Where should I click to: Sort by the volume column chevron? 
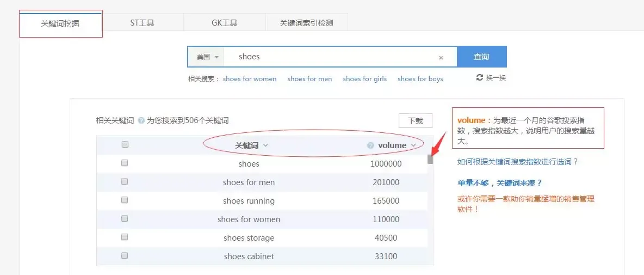tap(413, 145)
